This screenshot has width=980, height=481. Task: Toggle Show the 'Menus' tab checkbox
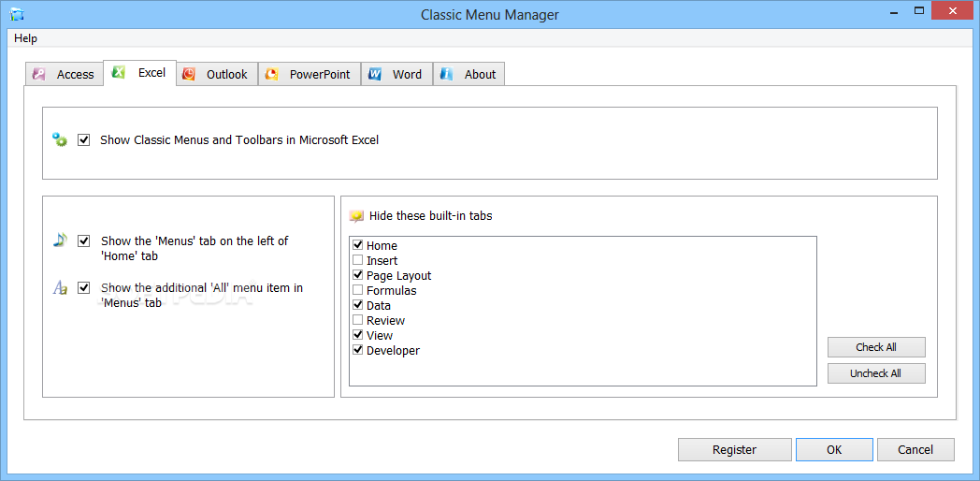(84, 240)
